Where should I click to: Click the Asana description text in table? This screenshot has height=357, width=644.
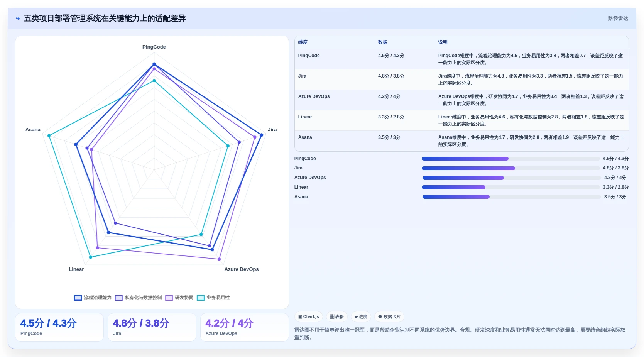531,141
